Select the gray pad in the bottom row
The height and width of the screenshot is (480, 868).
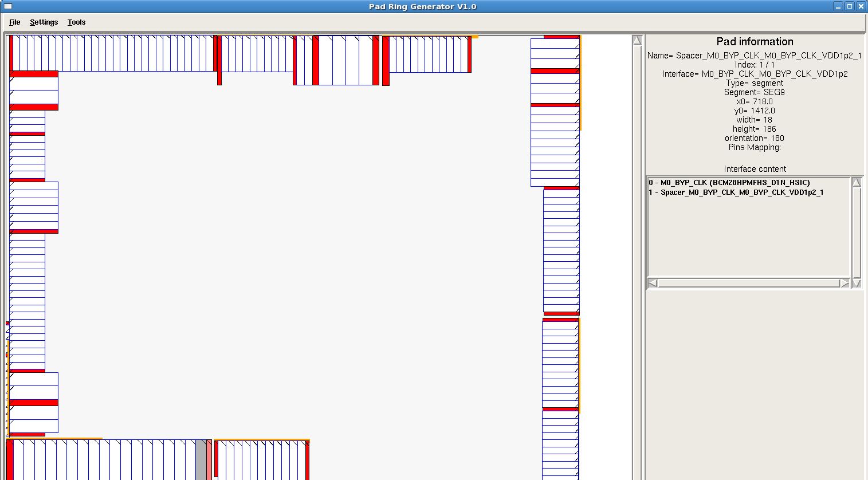pyautogui.click(x=201, y=459)
